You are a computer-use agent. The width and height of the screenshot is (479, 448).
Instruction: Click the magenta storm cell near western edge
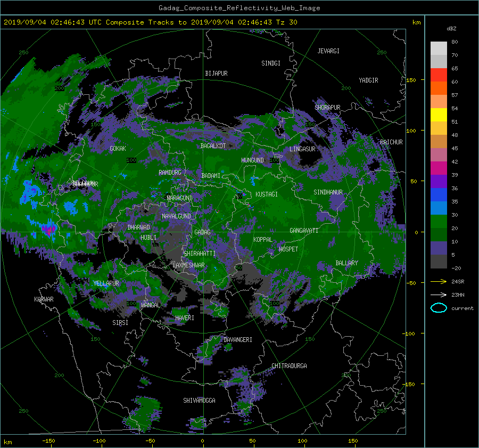click(x=48, y=230)
